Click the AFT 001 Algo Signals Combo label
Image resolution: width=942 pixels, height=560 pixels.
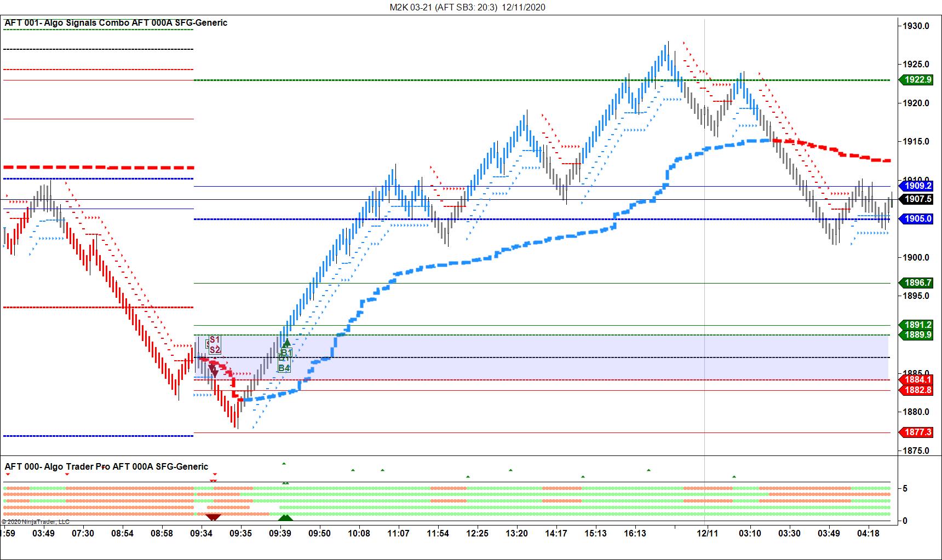pyautogui.click(x=116, y=22)
